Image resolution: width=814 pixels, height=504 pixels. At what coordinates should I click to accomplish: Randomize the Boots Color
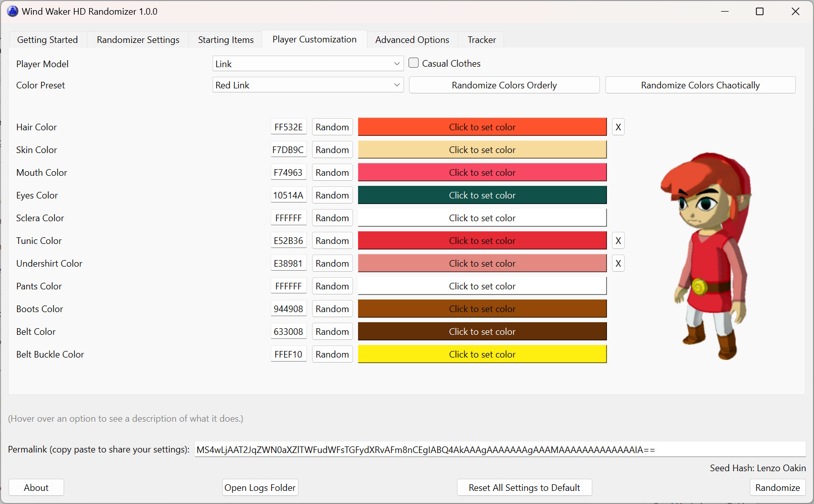point(332,309)
